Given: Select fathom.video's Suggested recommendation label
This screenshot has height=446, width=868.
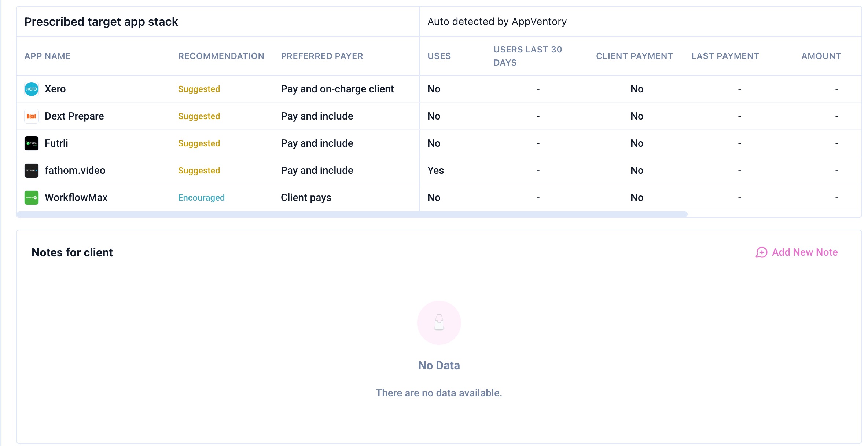Looking at the screenshot, I should point(199,171).
